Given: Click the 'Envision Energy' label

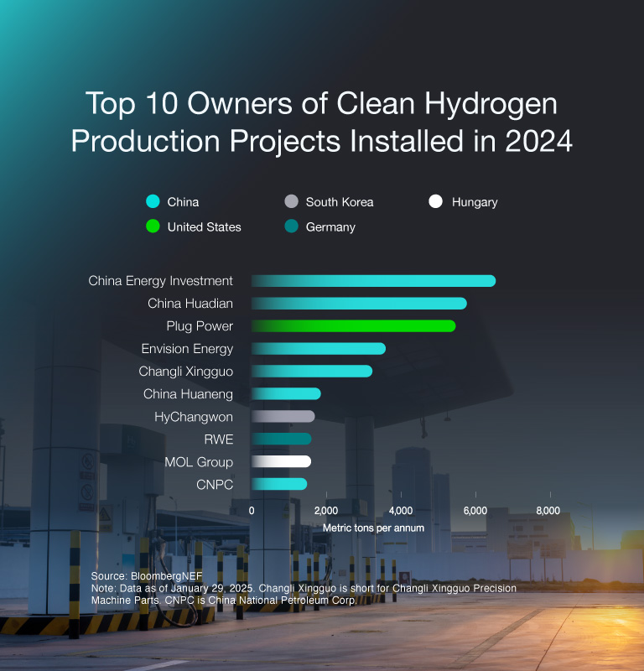Looking at the screenshot, I should (188, 349).
